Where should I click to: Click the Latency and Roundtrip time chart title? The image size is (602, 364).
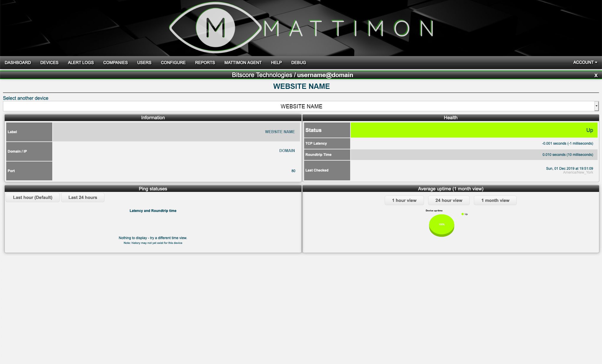pos(153,211)
